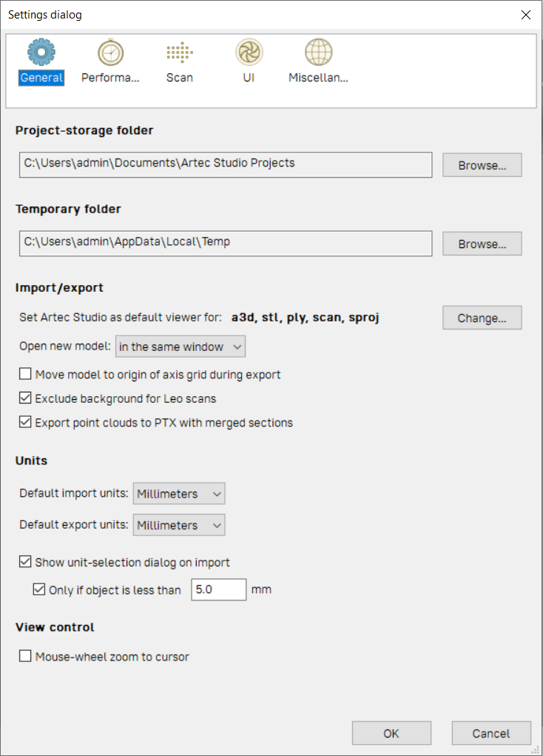
Task: Enable Move model to origin checkbox
Action: coord(26,375)
